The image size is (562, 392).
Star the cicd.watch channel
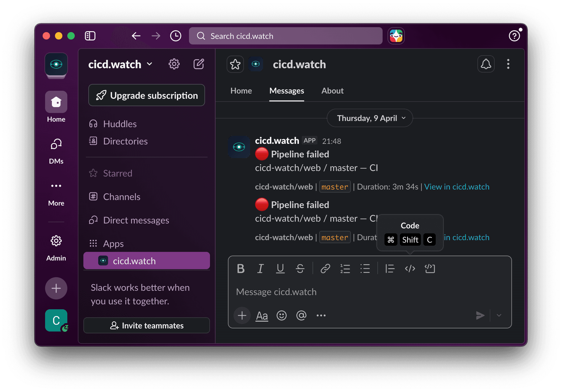coord(235,64)
